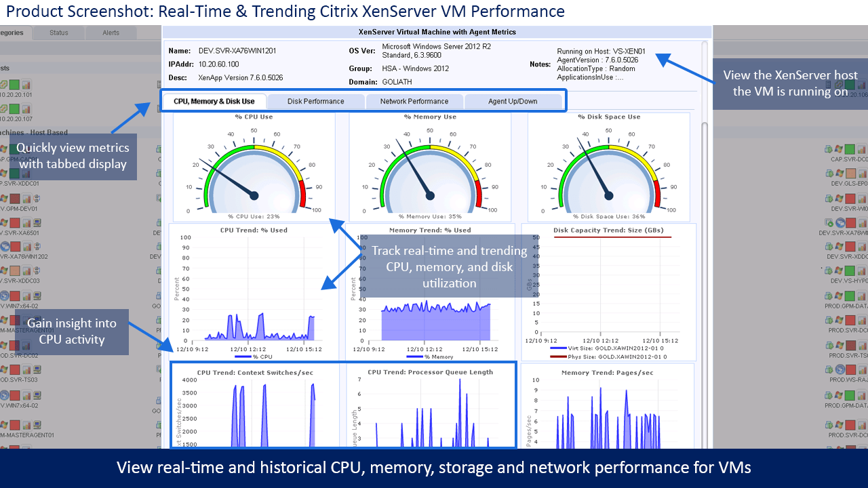
Task: Open the chart icon for 10.20.20.101
Action: (26, 85)
